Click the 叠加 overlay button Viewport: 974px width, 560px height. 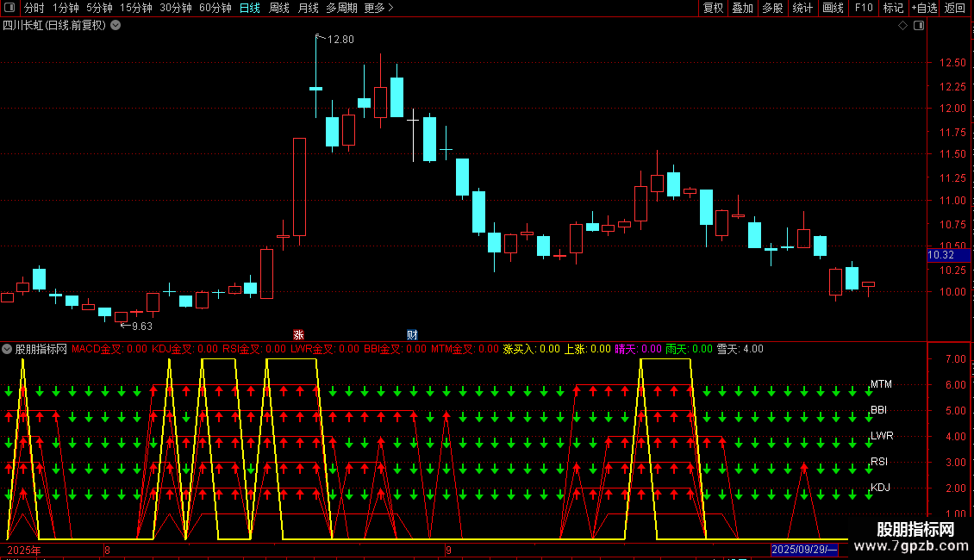pyautogui.click(x=743, y=8)
